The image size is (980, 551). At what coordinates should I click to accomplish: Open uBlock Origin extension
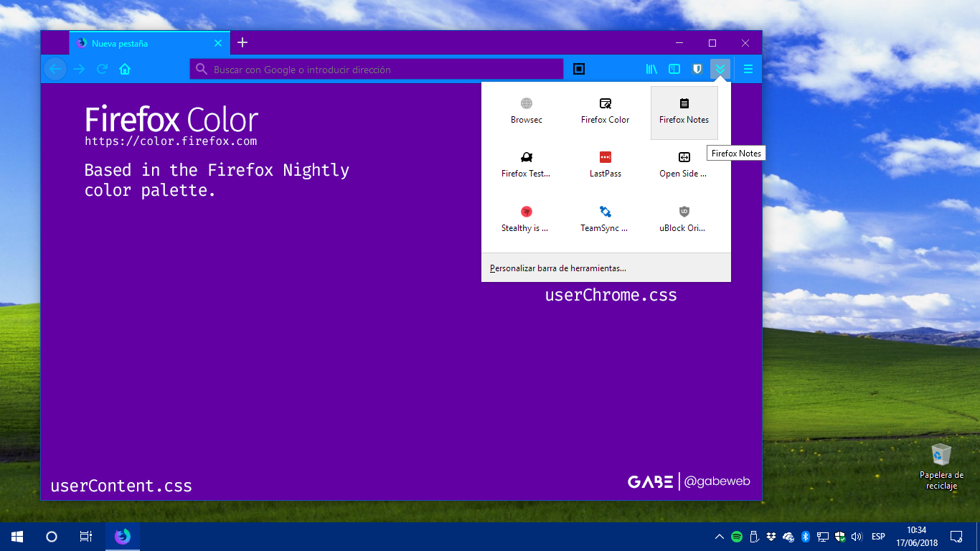click(684, 220)
